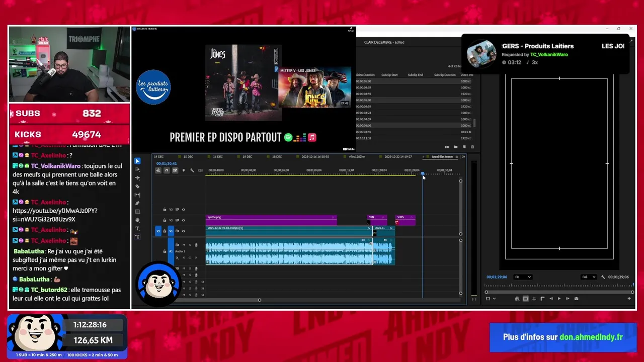The height and width of the screenshot is (362, 644).
Task: Open the YouTube link in chat
Action: (55, 215)
